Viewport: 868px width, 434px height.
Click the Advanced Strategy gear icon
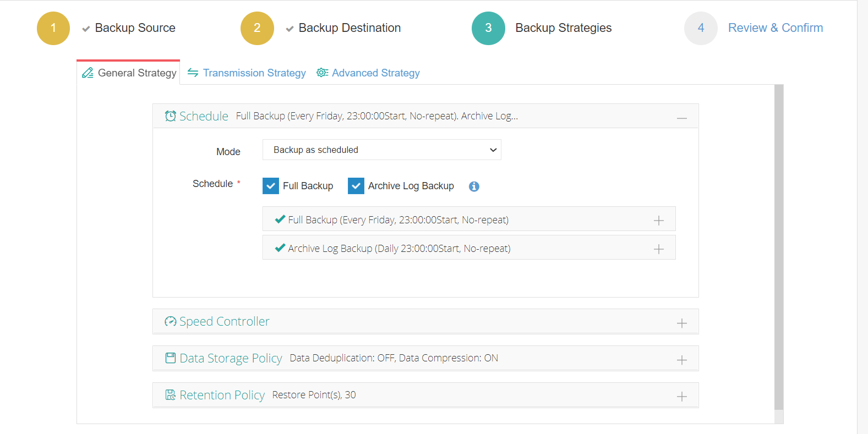(323, 73)
